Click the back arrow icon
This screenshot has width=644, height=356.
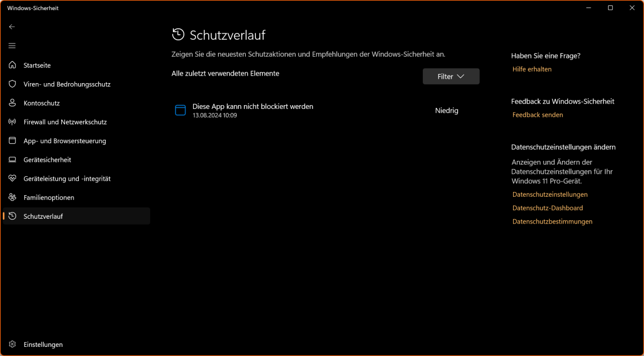[12, 27]
